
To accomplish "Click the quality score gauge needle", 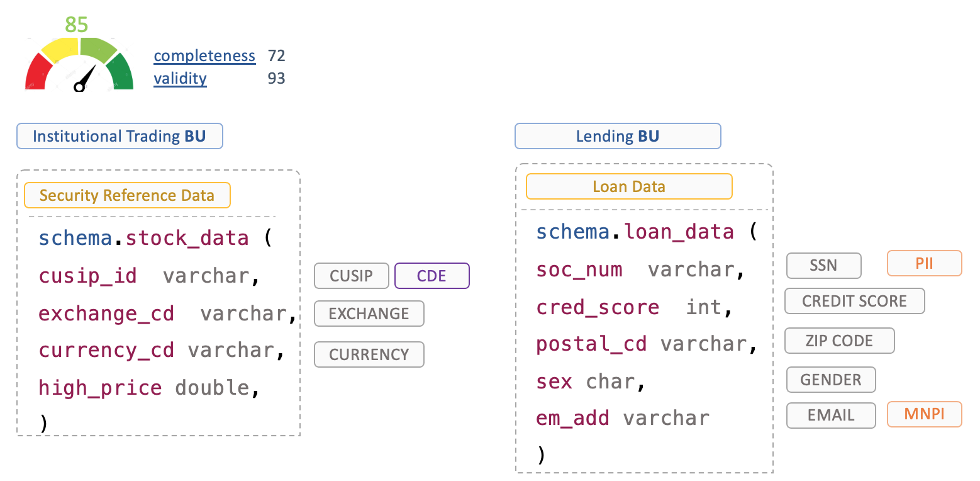I will click(x=86, y=77).
